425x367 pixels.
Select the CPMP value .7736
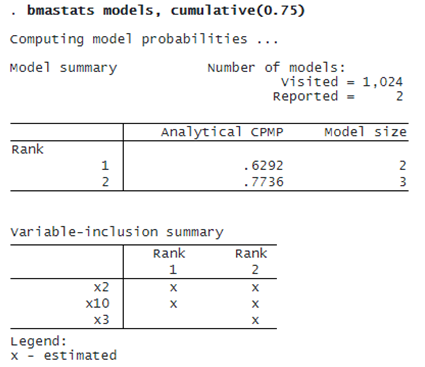coord(263,182)
